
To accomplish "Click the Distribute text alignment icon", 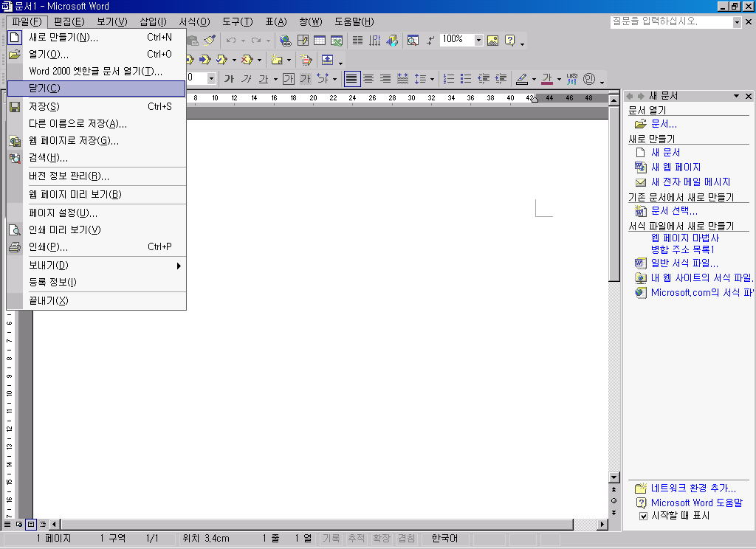I will 402,79.
